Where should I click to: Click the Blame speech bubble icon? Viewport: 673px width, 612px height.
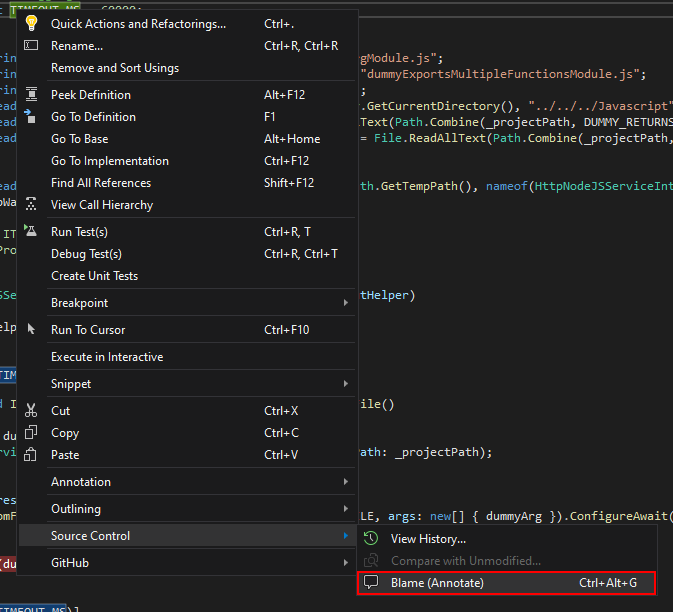371,582
